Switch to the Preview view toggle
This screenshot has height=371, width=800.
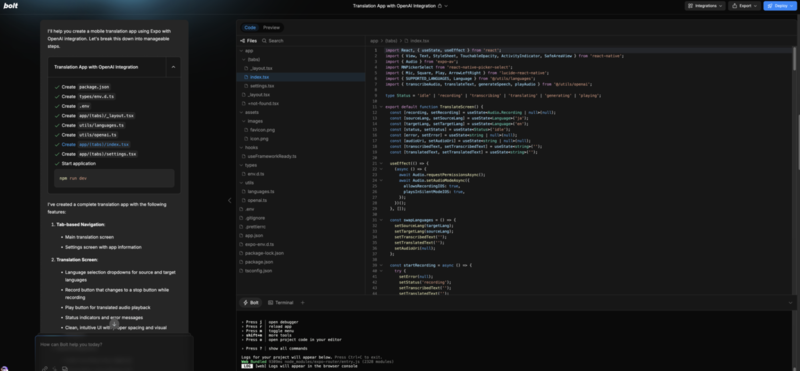click(271, 28)
